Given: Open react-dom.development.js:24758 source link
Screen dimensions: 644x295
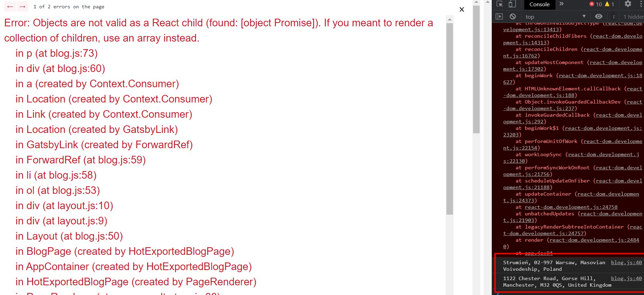Looking at the screenshot, I should click(571, 207).
